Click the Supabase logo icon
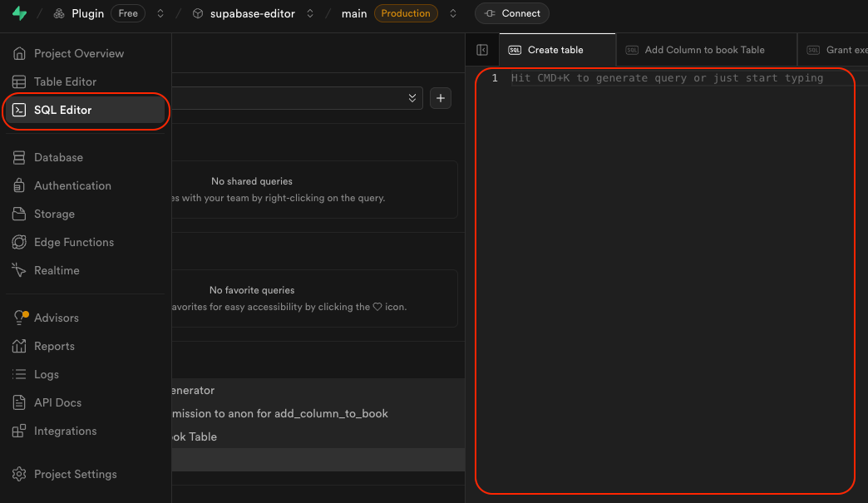Image resolution: width=868 pixels, height=503 pixels. (x=19, y=14)
